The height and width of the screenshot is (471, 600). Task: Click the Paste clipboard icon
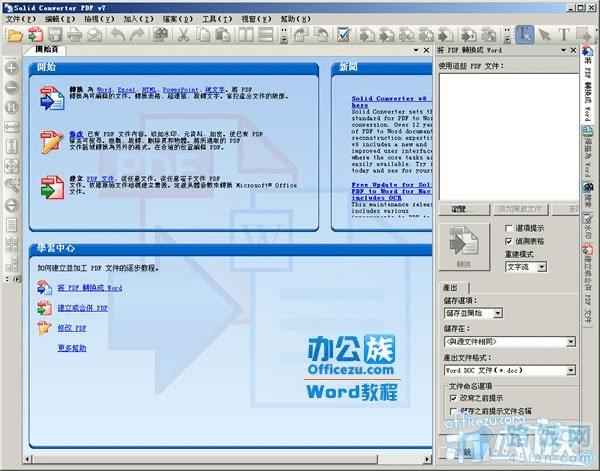[x=222, y=35]
